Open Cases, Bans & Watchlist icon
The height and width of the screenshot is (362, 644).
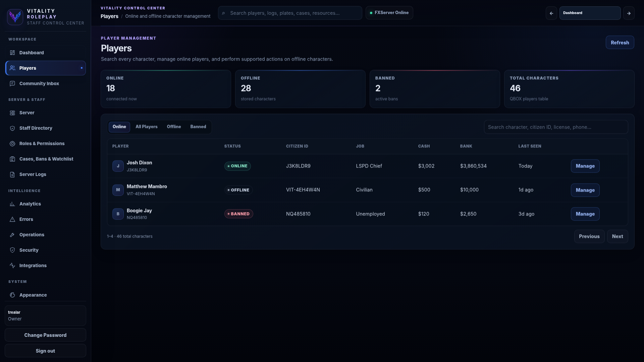click(12, 159)
